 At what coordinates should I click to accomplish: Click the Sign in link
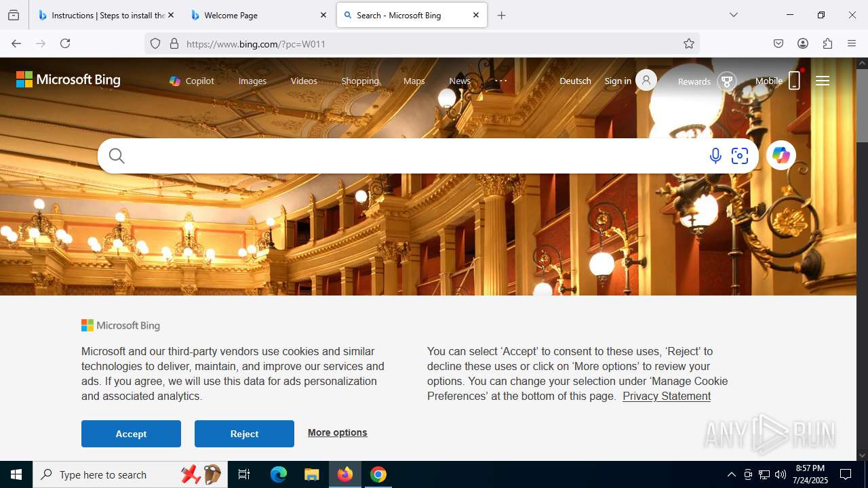pyautogui.click(x=618, y=81)
